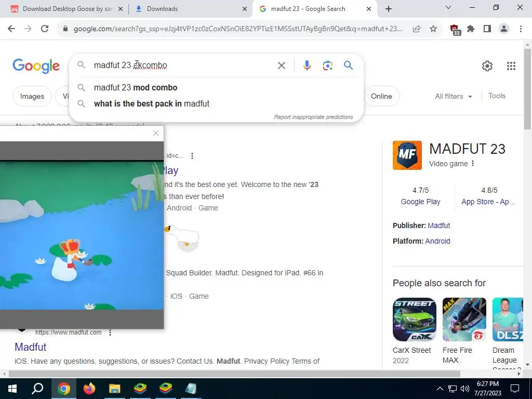532x399 pixels.
Task: Open the first BlueStacks taskbar icon
Action: pyautogui.click(x=140, y=389)
